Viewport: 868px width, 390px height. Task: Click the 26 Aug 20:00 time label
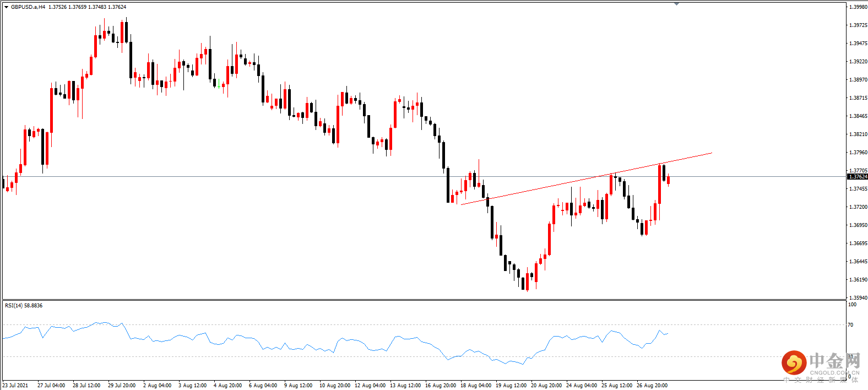tap(652, 386)
